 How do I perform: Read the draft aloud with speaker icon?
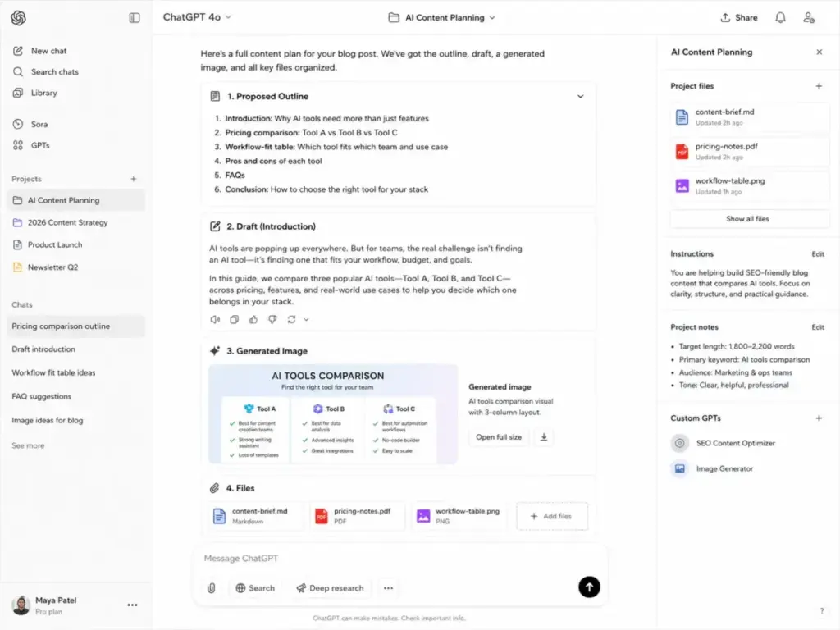(x=215, y=319)
